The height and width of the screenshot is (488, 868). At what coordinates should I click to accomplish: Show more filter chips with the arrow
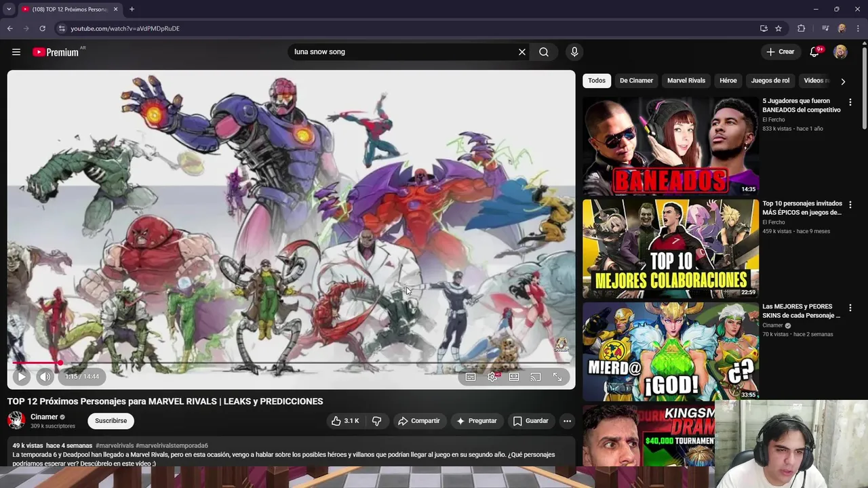pyautogui.click(x=843, y=81)
